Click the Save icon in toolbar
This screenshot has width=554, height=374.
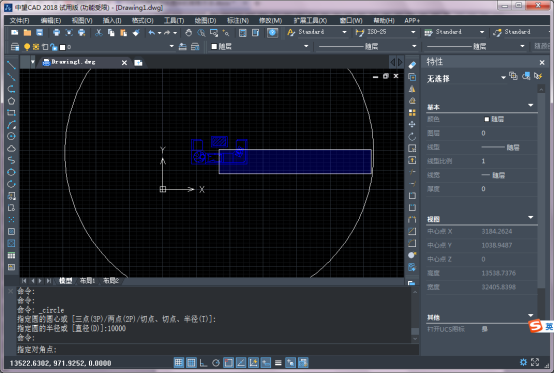[40, 33]
